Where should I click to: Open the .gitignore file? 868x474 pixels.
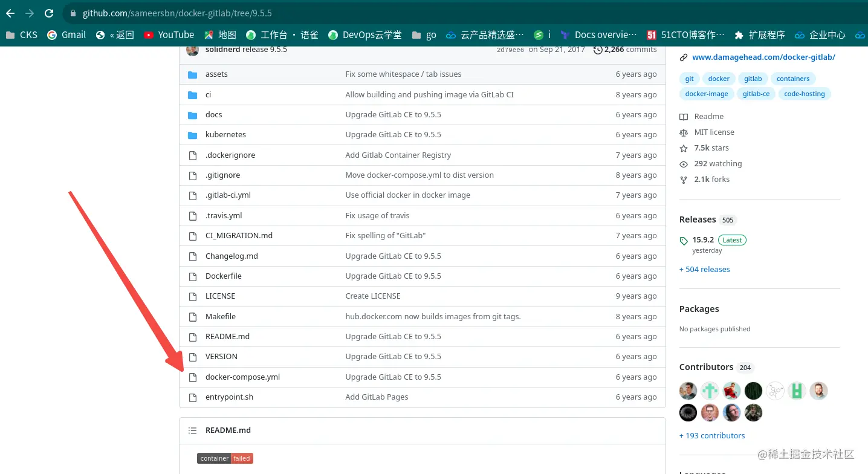coord(222,175)
